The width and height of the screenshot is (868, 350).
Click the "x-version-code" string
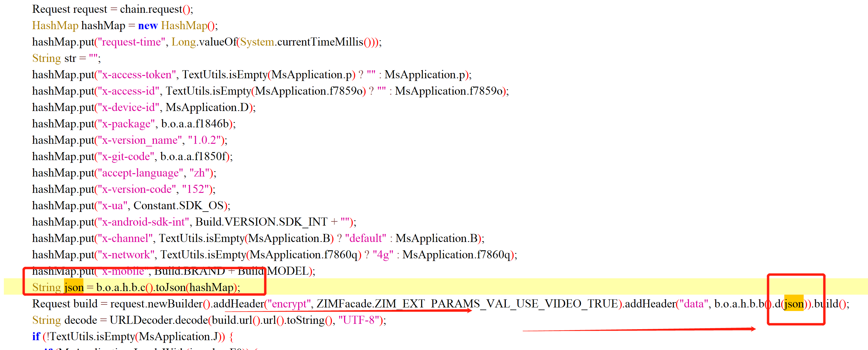136,190
